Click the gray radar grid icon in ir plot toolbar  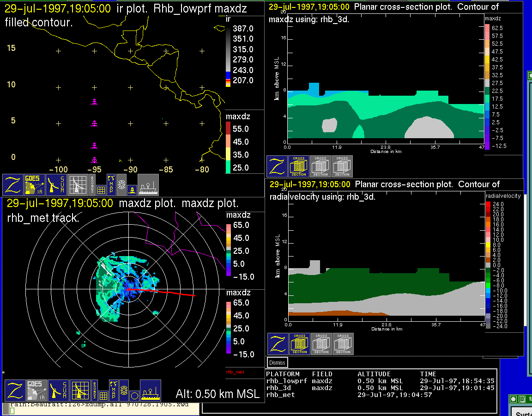(x=77, y=184)
